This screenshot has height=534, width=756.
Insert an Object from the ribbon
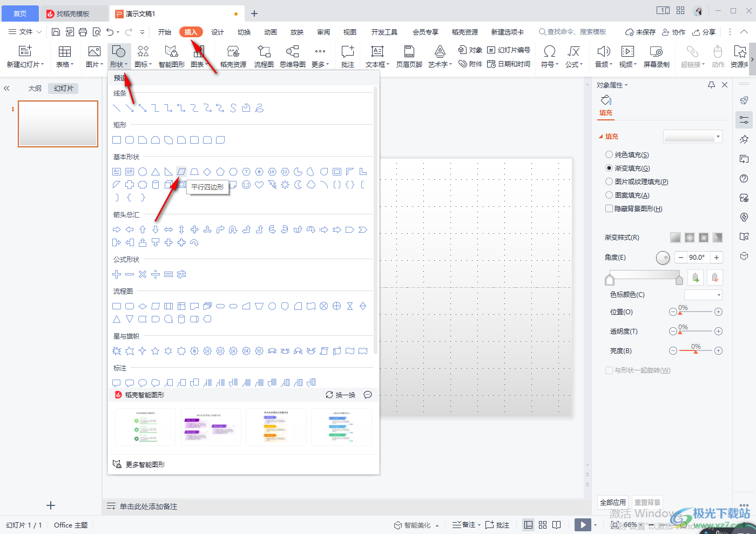tap(470, 50)
